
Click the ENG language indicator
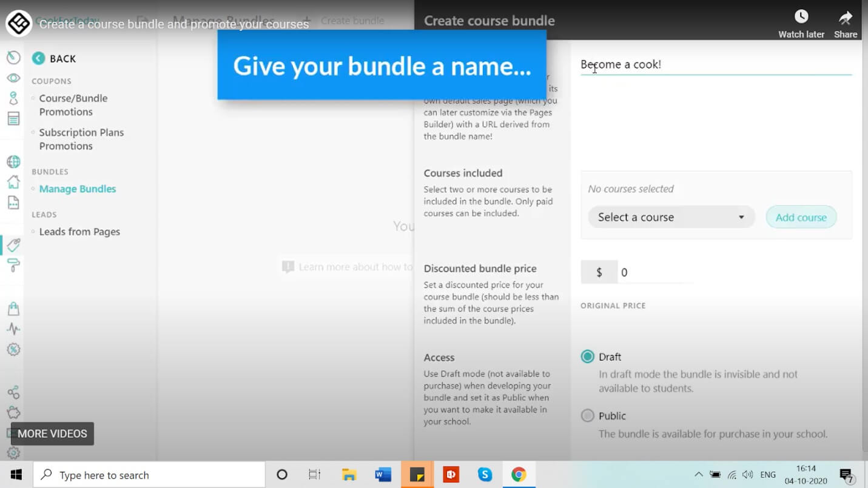pyautogui.click(x=768, y=475)
